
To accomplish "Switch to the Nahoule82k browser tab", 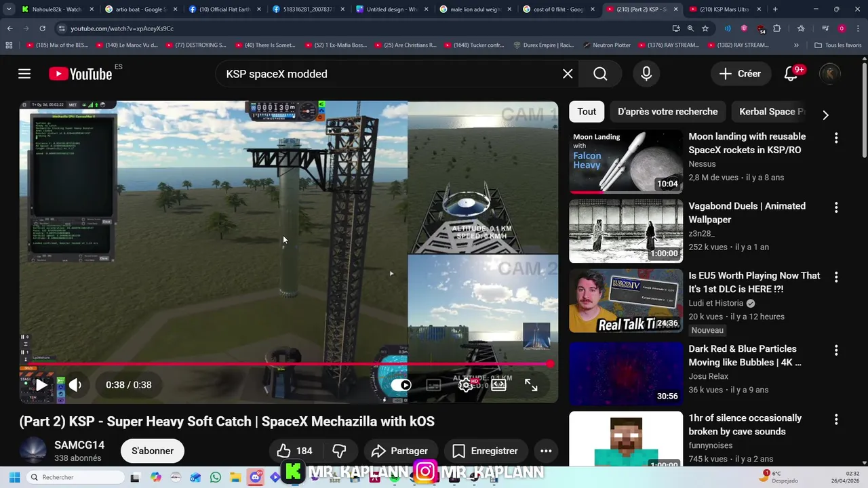I will tap(57, 9).
